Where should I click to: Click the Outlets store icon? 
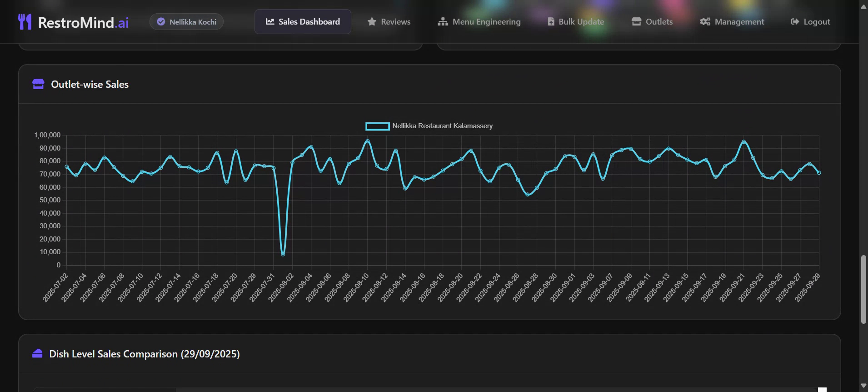(x=636, y=22)
